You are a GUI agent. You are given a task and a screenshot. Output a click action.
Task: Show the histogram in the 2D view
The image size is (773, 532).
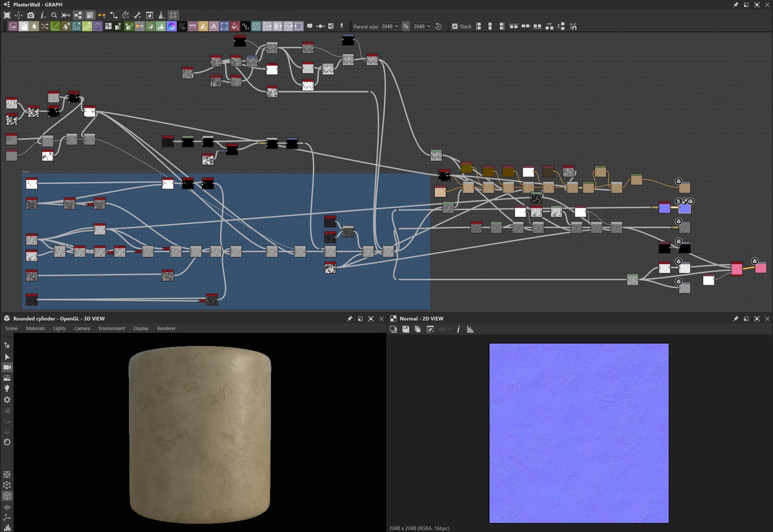click(x=470, y=329)
